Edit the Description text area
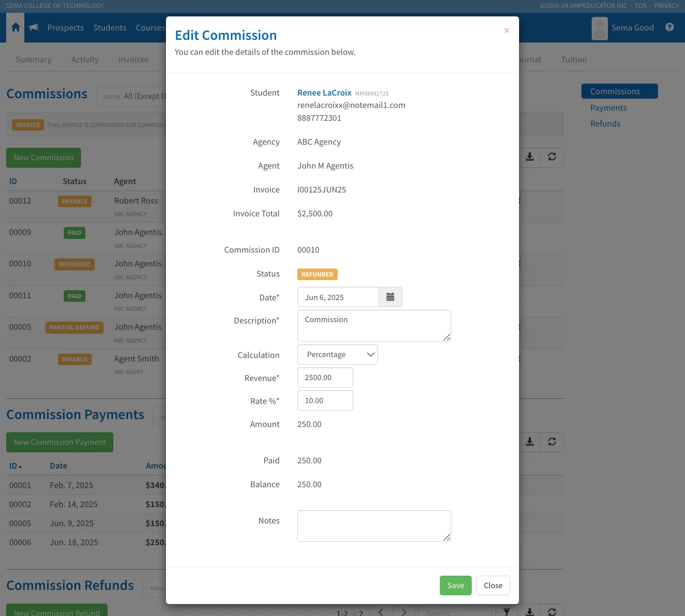The width and height of the screenshot is (685, 616). [374, 326]
